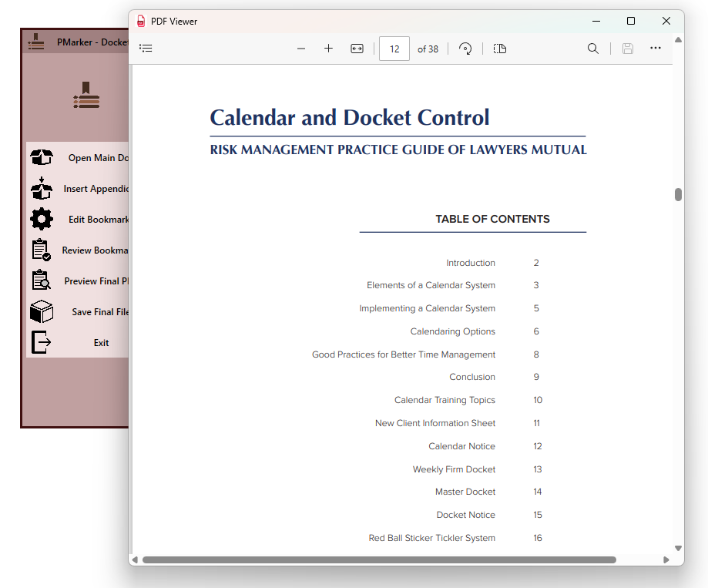
Task: Toggle the table of contents sidebar icon
Action: click(146, 49)
